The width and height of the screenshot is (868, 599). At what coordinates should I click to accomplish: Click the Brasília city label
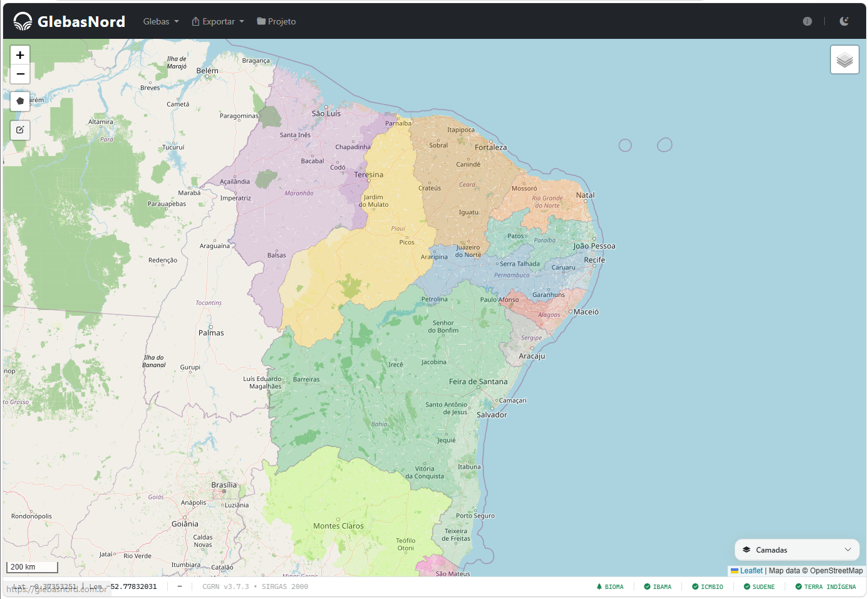(x=224, y=485)
